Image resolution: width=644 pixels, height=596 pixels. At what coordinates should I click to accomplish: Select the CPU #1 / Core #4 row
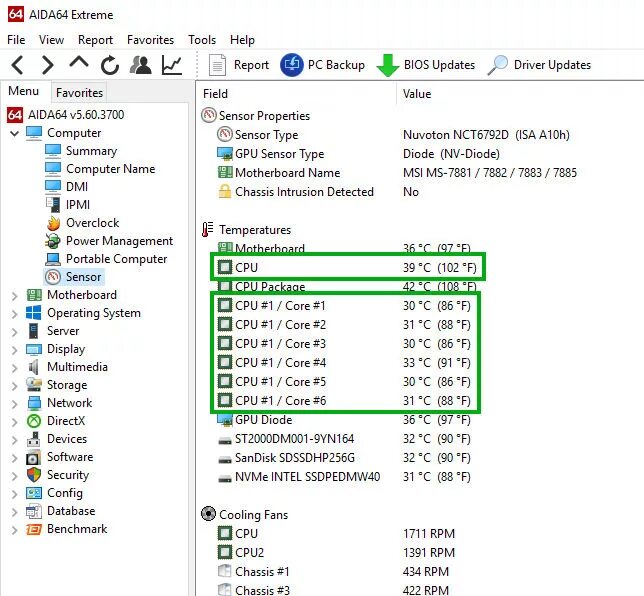344,363
